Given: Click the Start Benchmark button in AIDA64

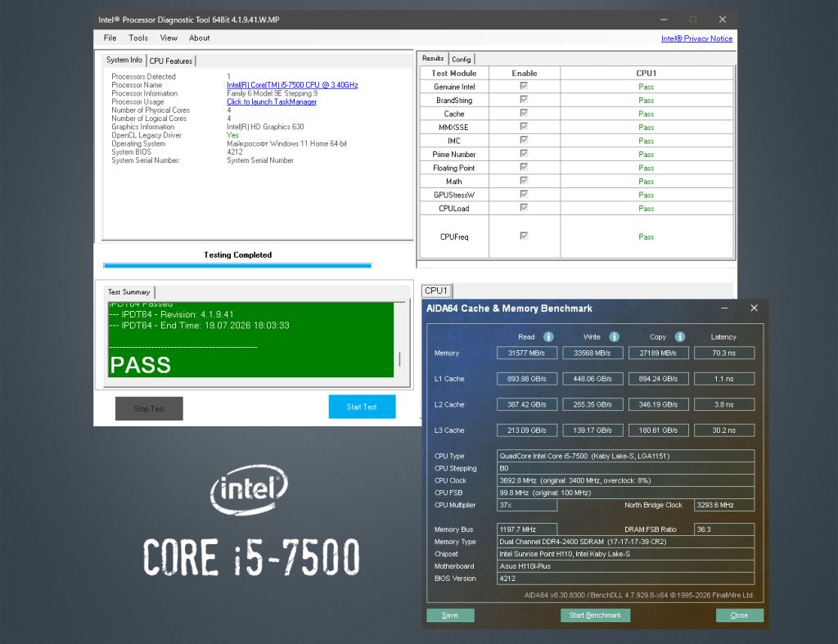Looking at the screenshot, I should 595,615.
